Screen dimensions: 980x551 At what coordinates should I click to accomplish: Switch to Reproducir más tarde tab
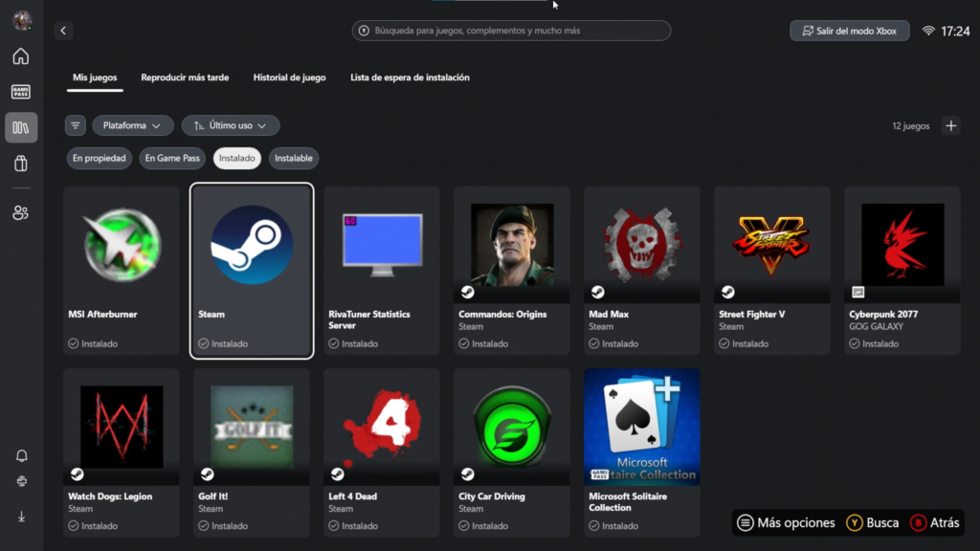point(185,77)
